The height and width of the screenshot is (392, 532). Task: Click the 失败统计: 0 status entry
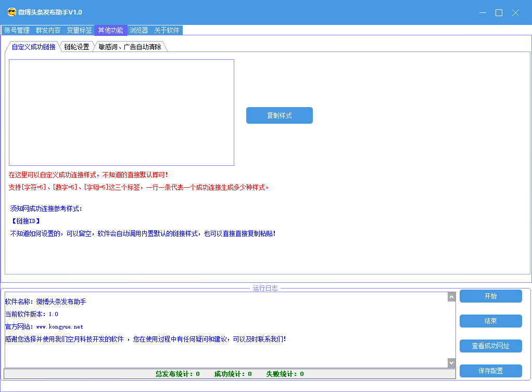click(x=285, y=374)
